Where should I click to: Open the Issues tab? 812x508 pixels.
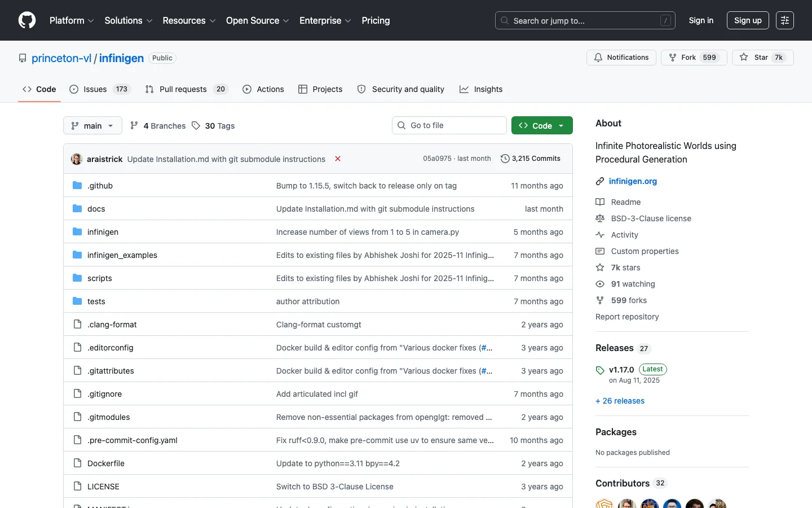[100, 89]
